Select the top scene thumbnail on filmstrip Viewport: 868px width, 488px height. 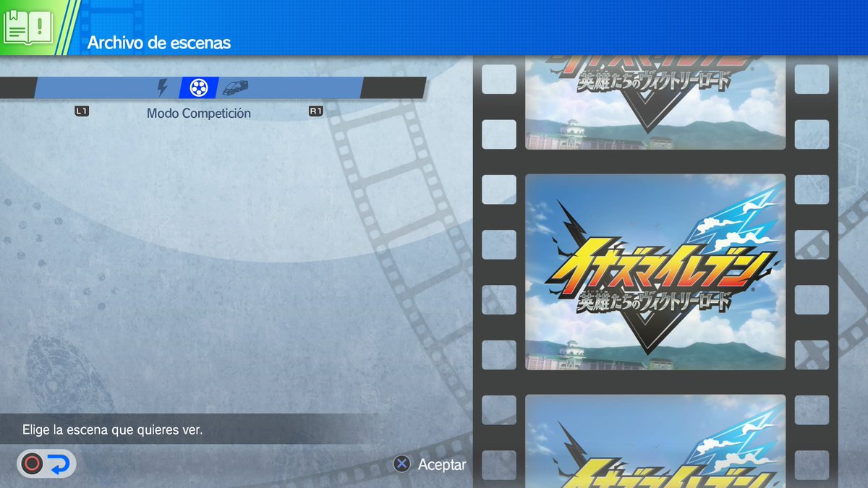pos(655,103)
